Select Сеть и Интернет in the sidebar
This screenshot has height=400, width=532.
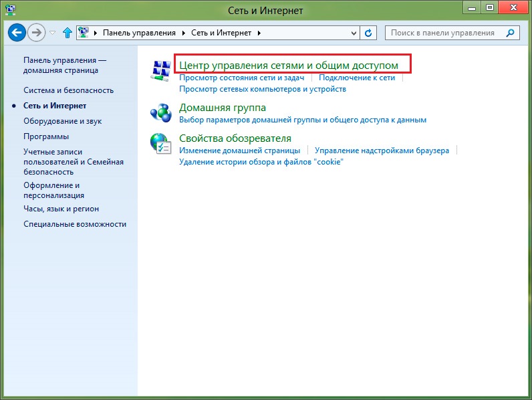point(55,106)
